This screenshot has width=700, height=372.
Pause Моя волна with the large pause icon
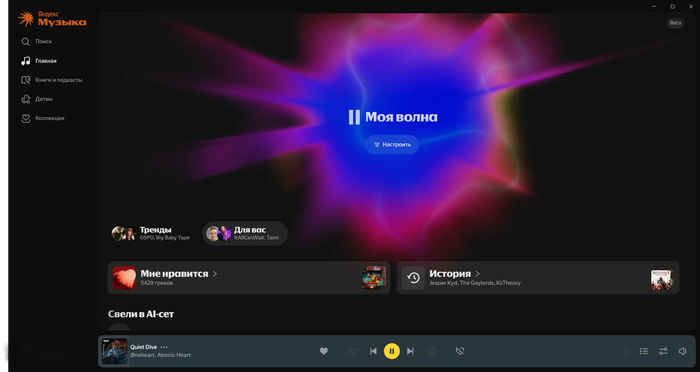[x=354, y=117]
